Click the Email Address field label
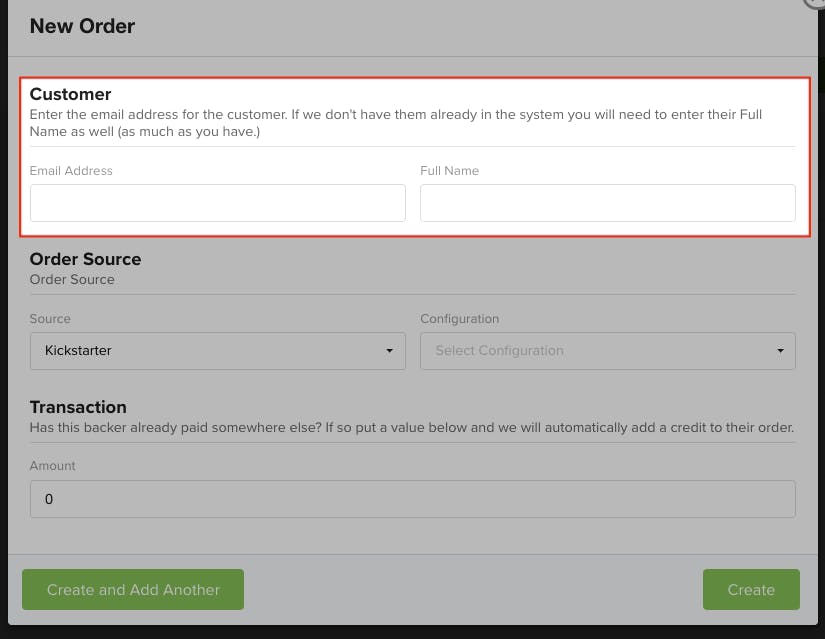This screenshot has height=639, width=825. [x=71, y=171]
